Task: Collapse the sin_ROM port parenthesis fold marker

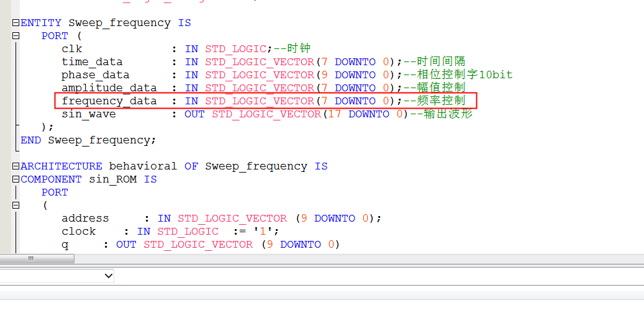Action: [16, 205]
